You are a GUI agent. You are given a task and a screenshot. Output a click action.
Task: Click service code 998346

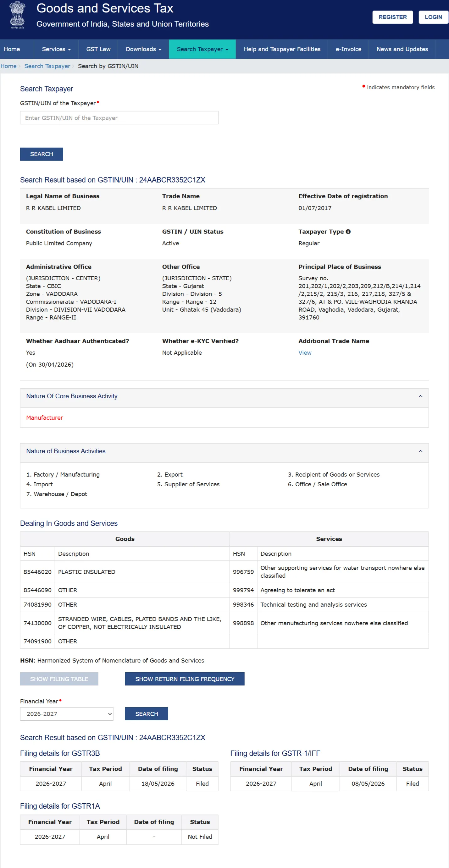243,604
